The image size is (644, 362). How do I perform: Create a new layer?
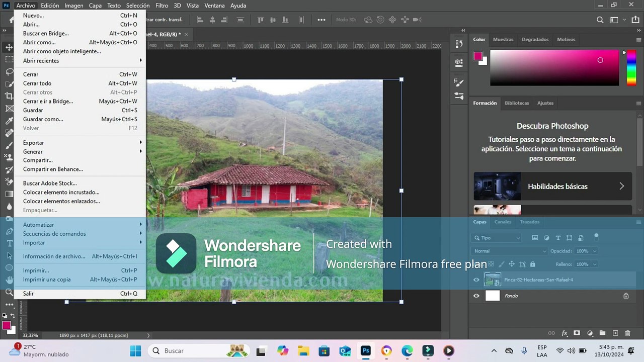coord(615,333)
